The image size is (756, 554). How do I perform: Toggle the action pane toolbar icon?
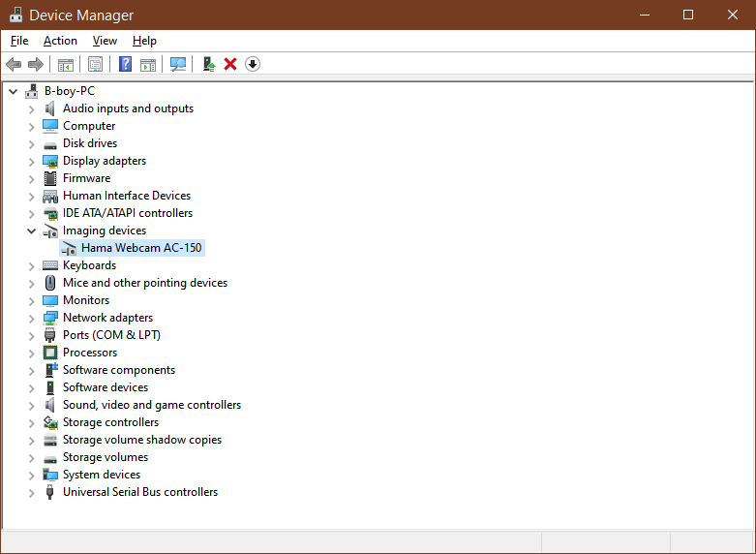coord(148,64)
